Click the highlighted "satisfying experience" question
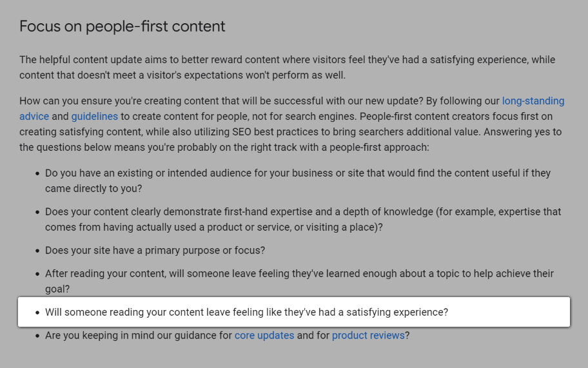The image size is (588, 368). coord(246,313)
